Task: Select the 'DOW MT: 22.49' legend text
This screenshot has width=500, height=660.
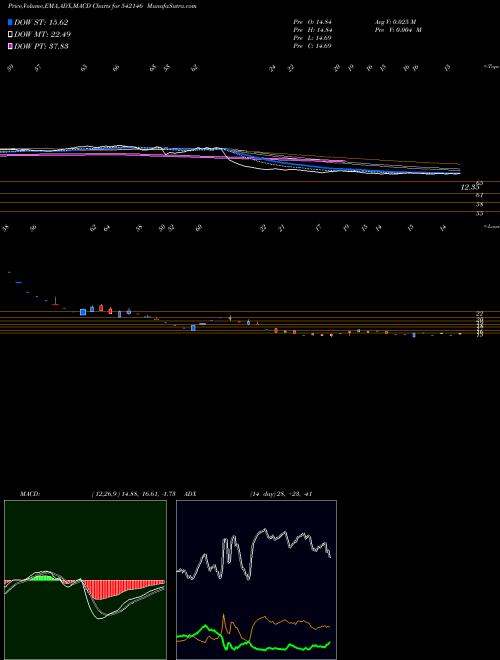Action: tap(41, 35)
